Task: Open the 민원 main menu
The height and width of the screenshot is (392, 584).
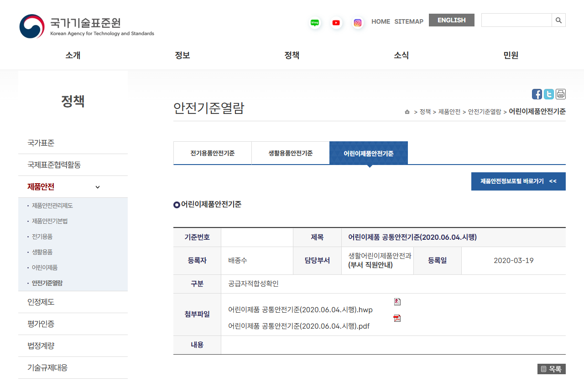Action: coord(511,55)
